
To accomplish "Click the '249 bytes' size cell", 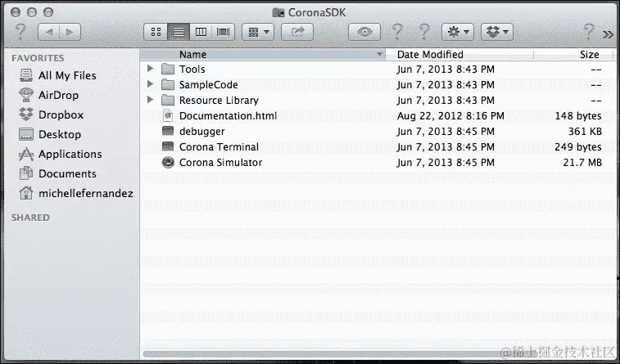I will 578,147.
